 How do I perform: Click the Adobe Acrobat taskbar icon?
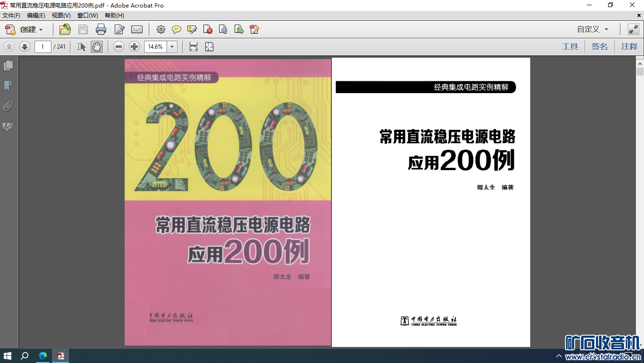61,356
